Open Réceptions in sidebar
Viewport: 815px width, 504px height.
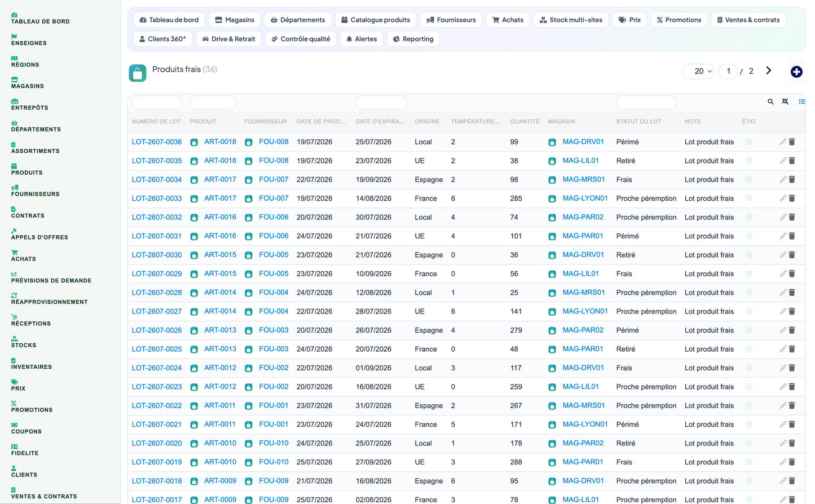[x=31, y=321]
